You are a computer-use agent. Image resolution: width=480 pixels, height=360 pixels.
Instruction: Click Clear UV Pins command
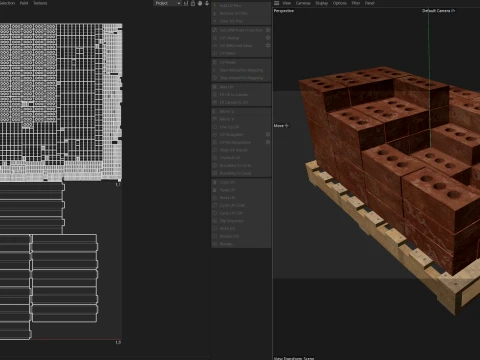pos(241,21)
